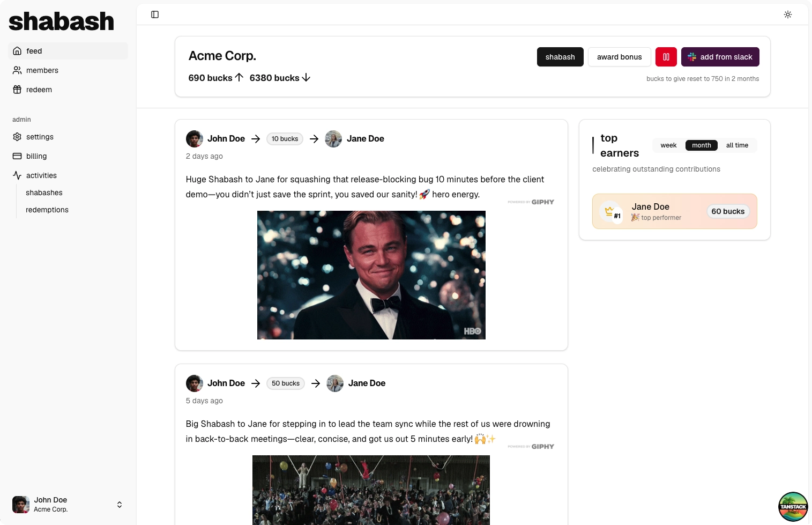
Task: Open the John Doe account switcher
Action: tap(68, 505)
